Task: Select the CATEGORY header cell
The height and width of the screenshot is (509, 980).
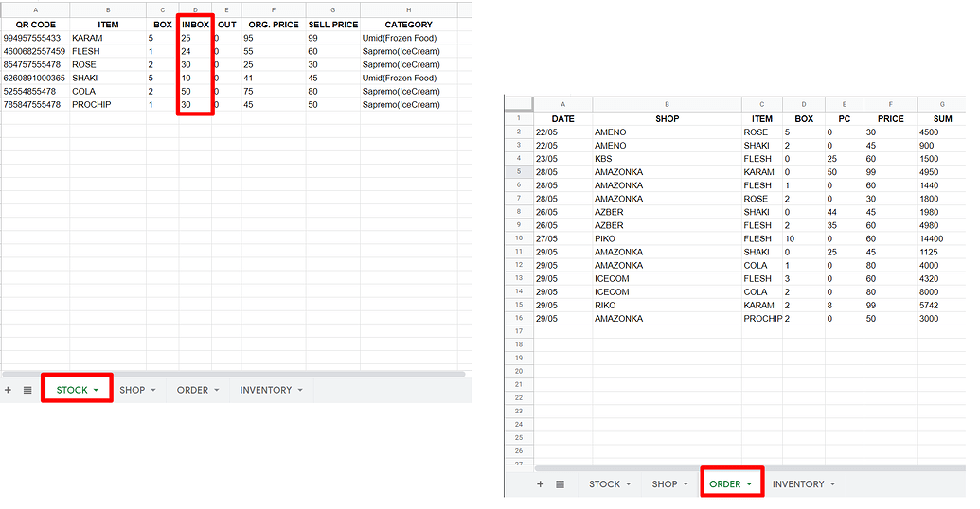Action: point(408,25)
